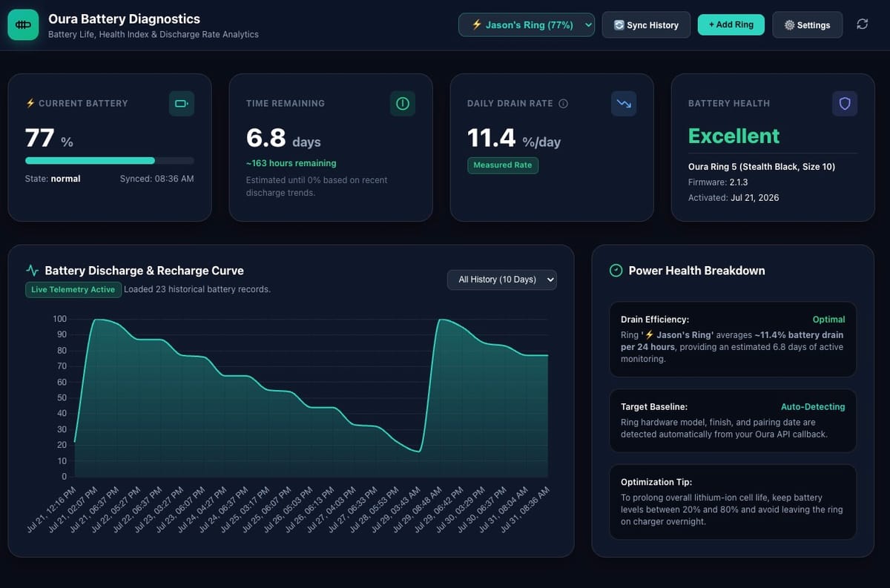Click the Measured Rate badge
The height and width of the screenshot is (588, 890).
coord(503,165)
